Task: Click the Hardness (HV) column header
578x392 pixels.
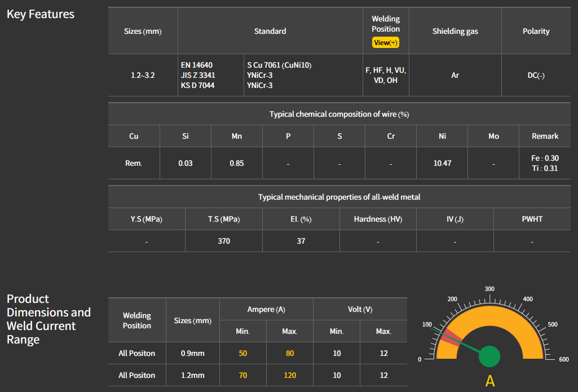Action: click(x=378, y=219)
